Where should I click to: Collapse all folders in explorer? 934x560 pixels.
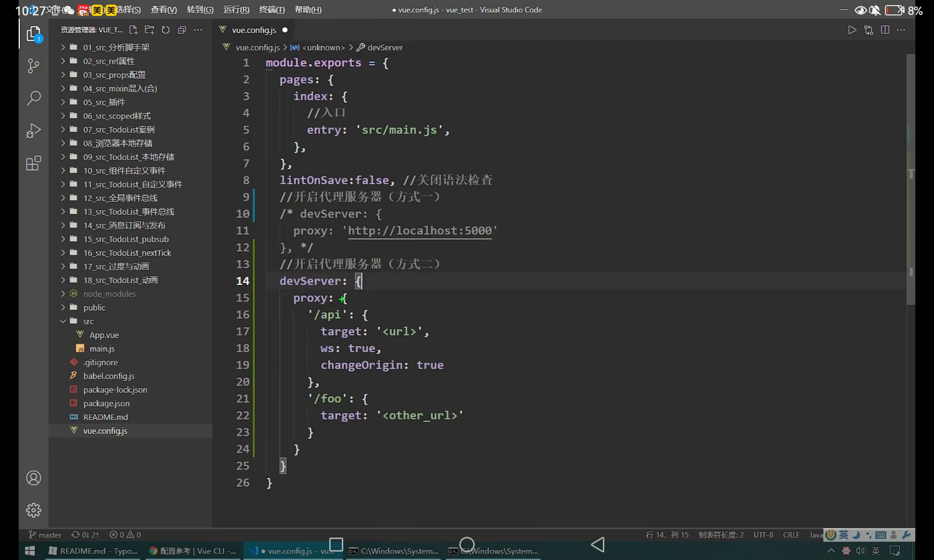(182, 30)
